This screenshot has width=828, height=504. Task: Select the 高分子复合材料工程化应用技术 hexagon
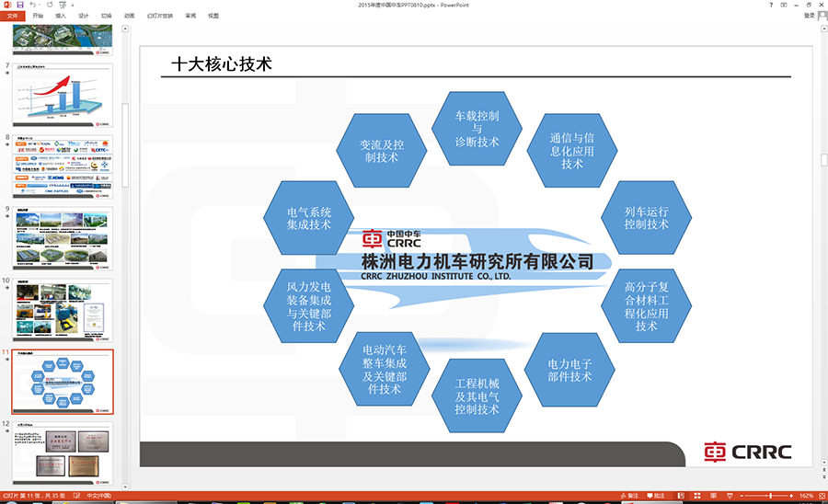click(x=647, y=306)
